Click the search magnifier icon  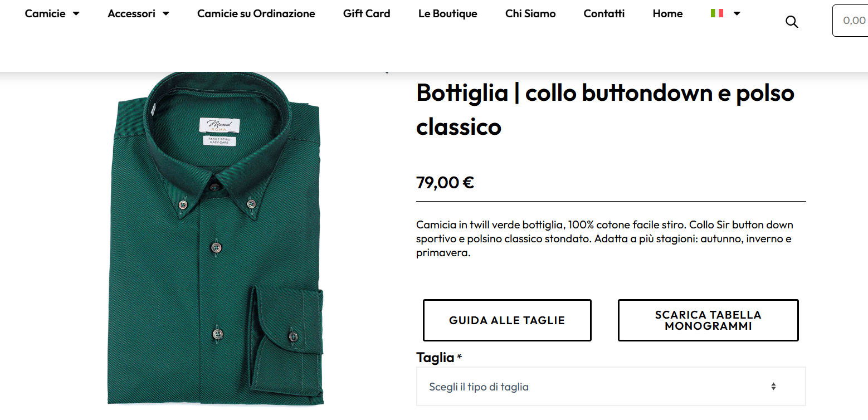[x=792, y=22]
